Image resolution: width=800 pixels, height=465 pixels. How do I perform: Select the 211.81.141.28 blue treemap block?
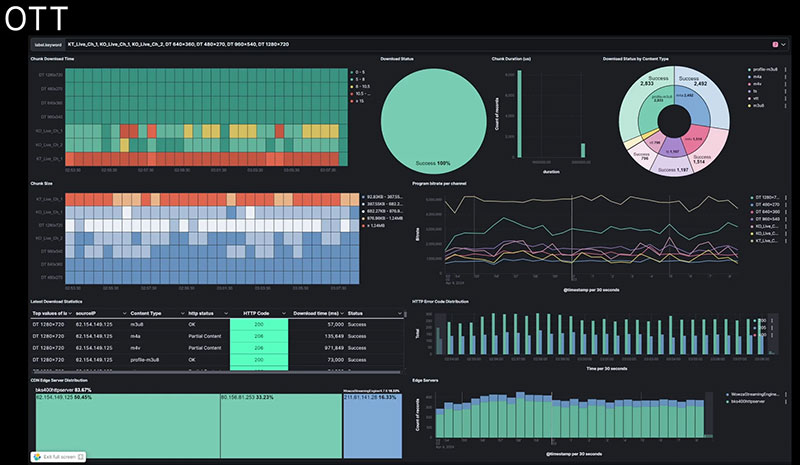point(374,420)
